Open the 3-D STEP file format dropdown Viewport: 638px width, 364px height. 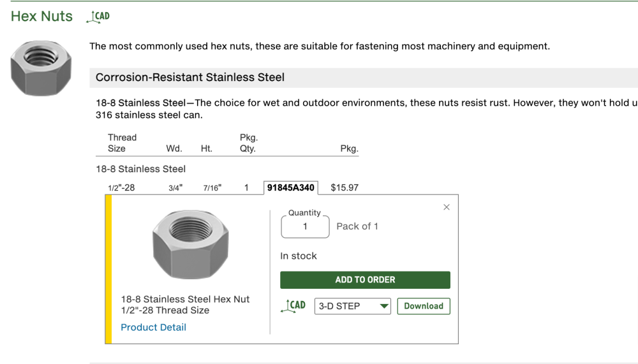click(353, 306)
